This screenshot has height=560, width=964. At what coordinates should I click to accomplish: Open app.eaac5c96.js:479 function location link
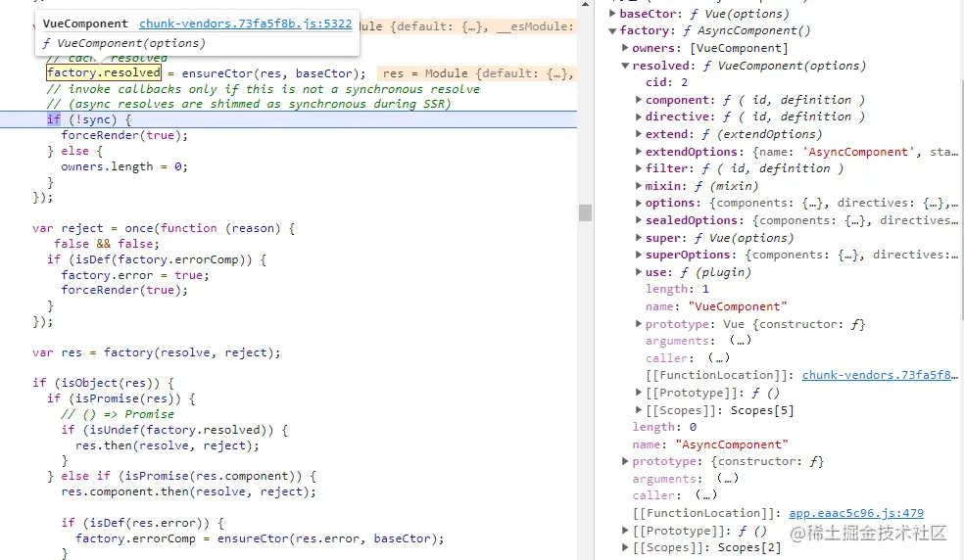point(856,513)
